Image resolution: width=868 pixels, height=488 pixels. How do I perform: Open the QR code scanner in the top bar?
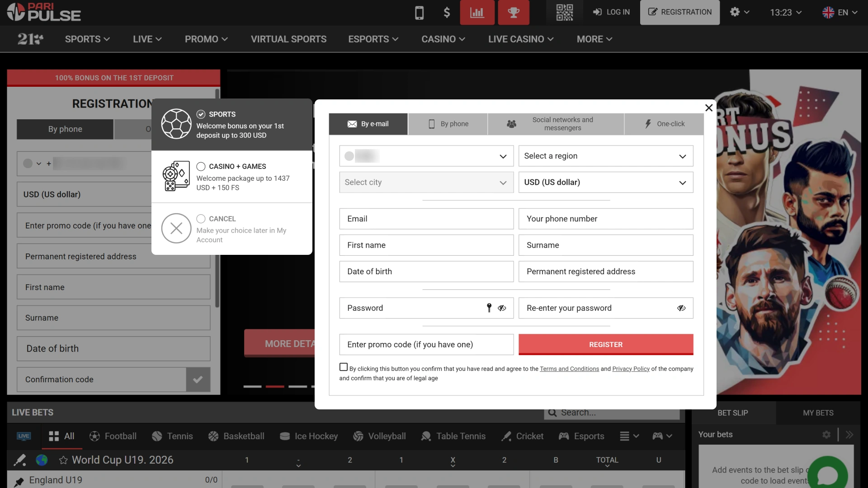(565, 12)
